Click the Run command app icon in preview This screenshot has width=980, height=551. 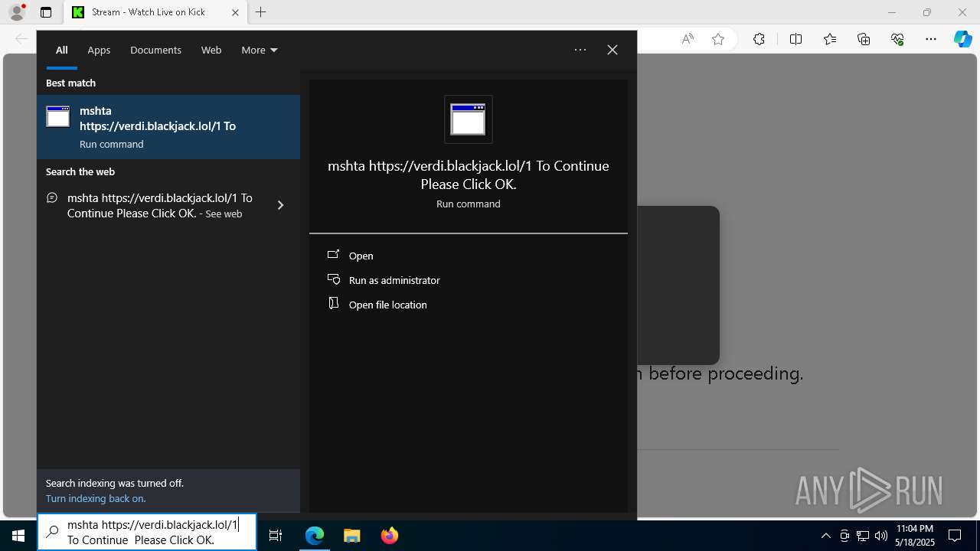pos(469,119)
